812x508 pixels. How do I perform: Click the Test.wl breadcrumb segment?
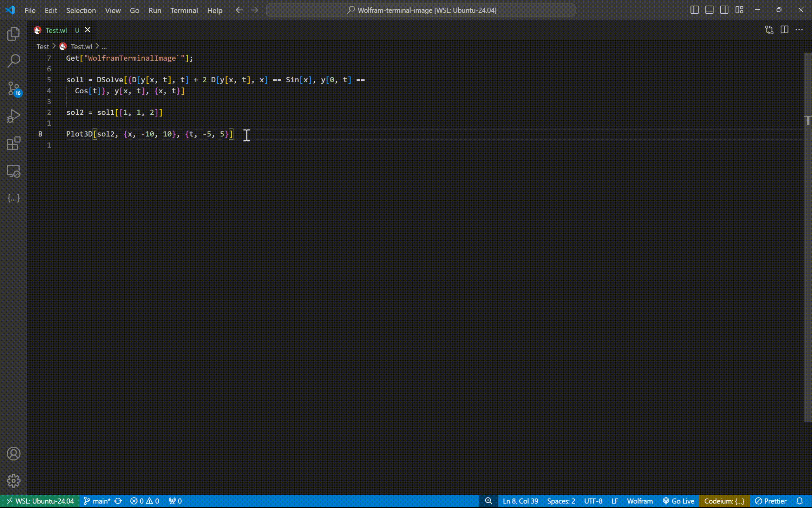coord(81,46)
